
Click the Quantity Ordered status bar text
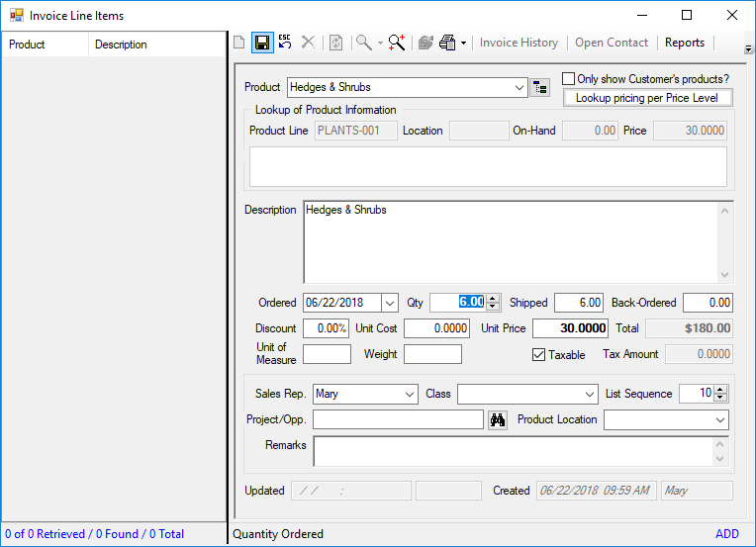coord(278,534)
